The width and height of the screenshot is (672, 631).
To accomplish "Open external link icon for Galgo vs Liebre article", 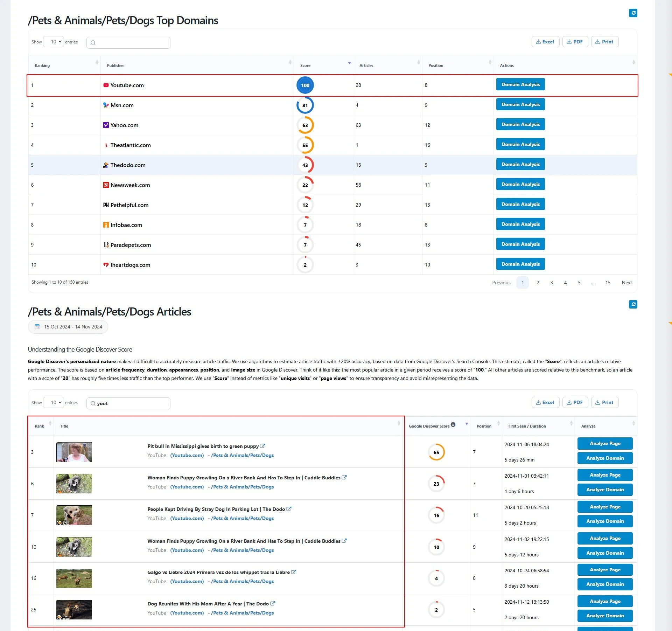I will pyautogui.click(x=294, y=572).
